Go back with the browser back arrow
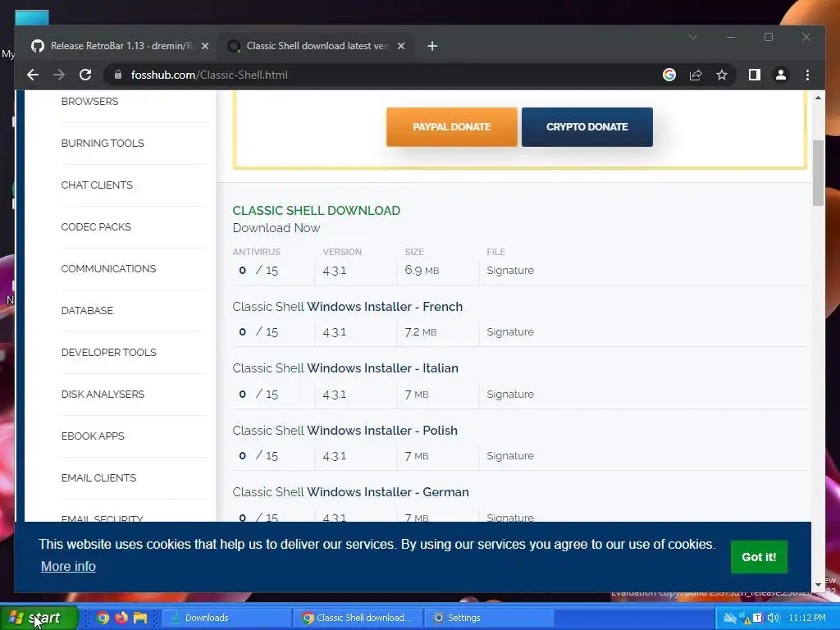Screen dimensions: 840x630 33,75
